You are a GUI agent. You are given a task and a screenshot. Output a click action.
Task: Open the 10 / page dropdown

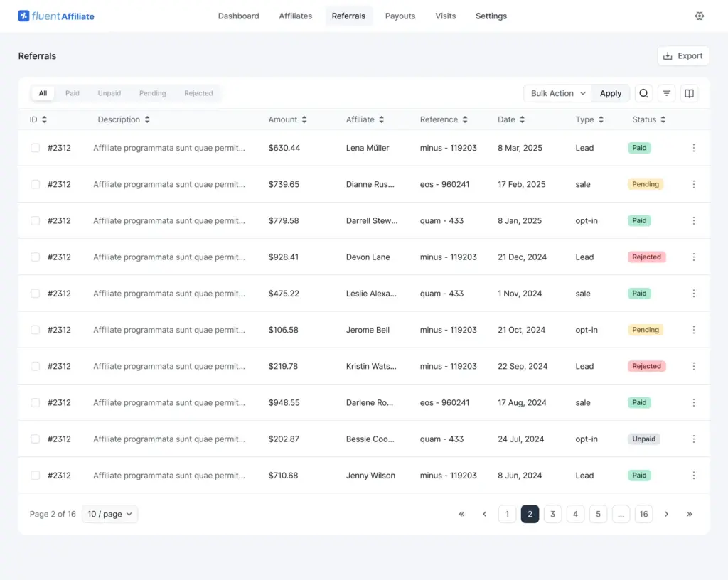point(109,514)
